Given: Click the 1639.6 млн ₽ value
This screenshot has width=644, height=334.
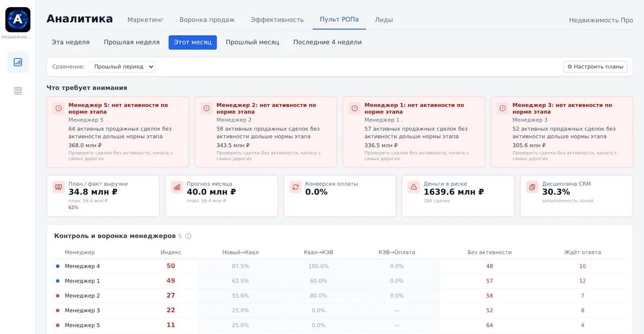Looking at the screenshot, I should click(454, 192).
